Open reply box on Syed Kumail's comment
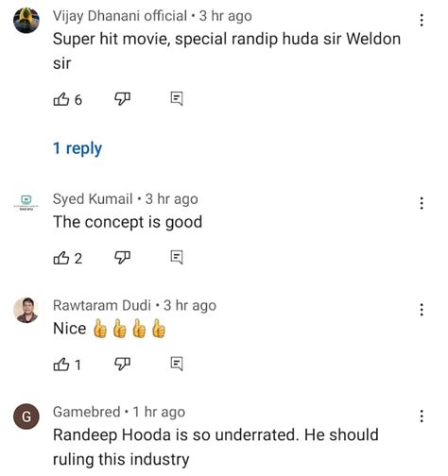Image resolution: width=448 pixels, height=476 pixels. (177, 258)
